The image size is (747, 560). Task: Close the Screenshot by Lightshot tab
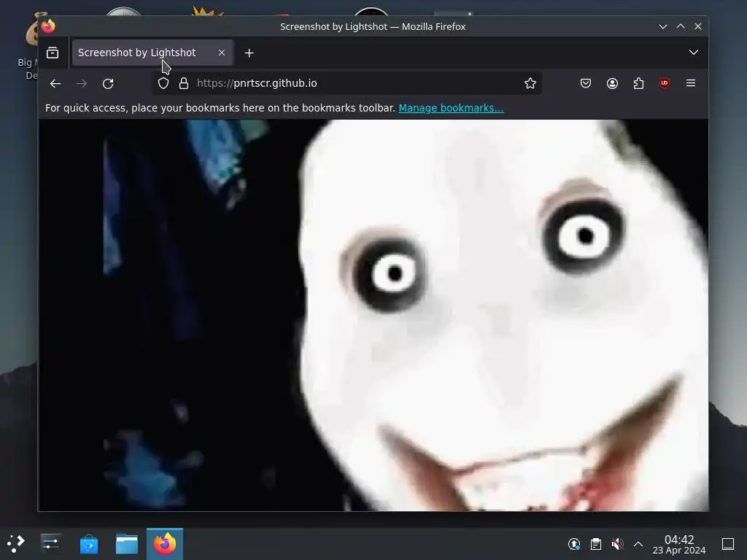[x=222, y=52]
